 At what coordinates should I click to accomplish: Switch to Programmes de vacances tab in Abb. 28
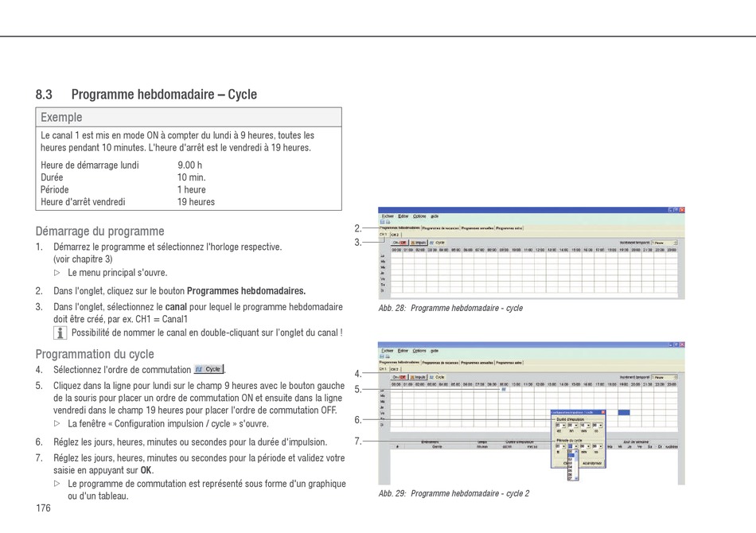tap(441, 228)
